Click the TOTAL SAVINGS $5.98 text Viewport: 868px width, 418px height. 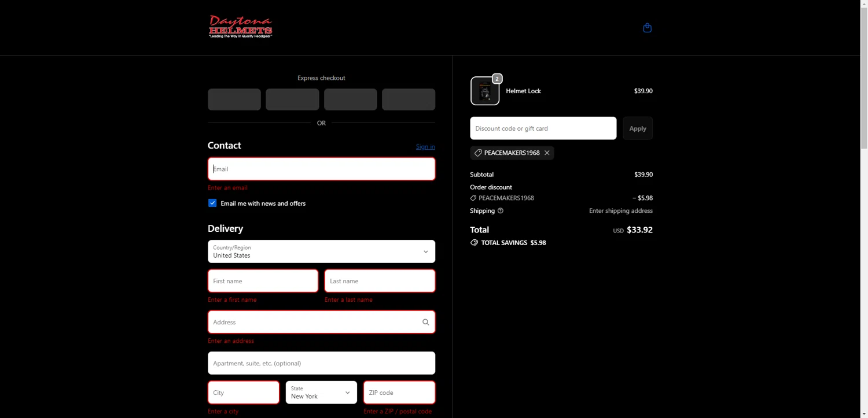tap(514, 243)
